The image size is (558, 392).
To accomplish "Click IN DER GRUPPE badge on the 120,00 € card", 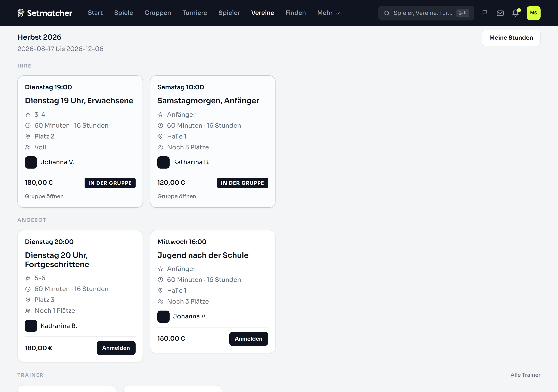I will [242, 183].
